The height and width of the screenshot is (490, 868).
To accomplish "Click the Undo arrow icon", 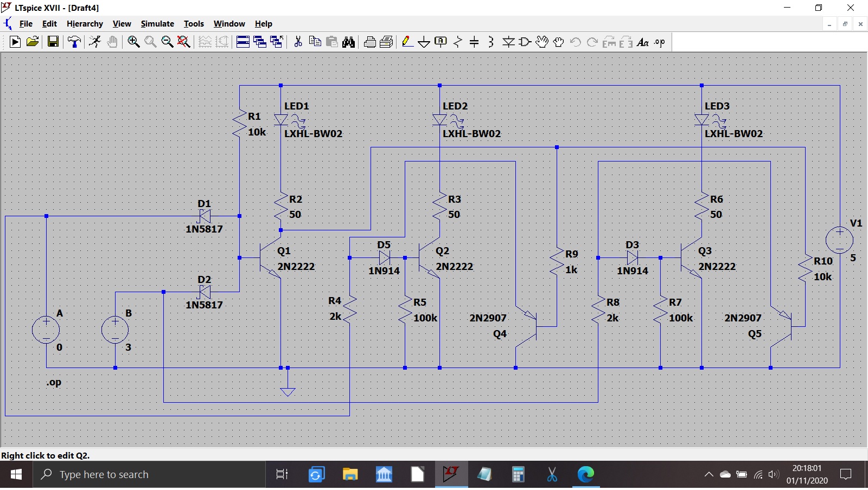I will [x=576, y=42].
